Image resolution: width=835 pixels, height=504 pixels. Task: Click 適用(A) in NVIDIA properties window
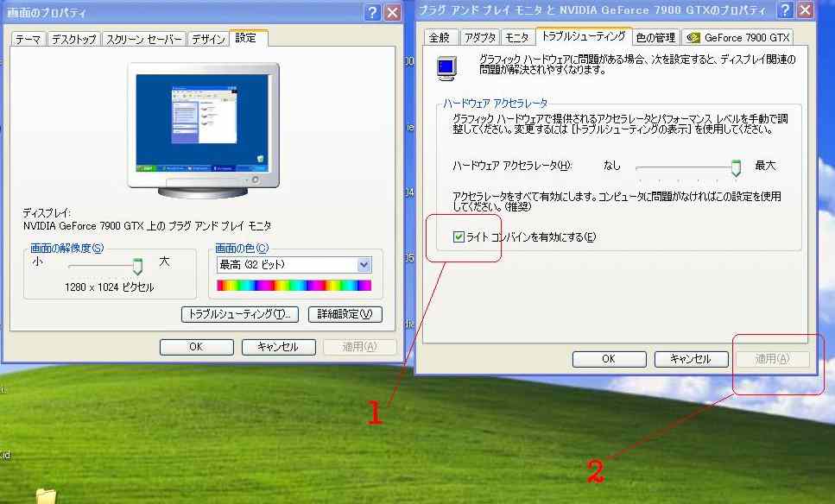pos(773,359)
